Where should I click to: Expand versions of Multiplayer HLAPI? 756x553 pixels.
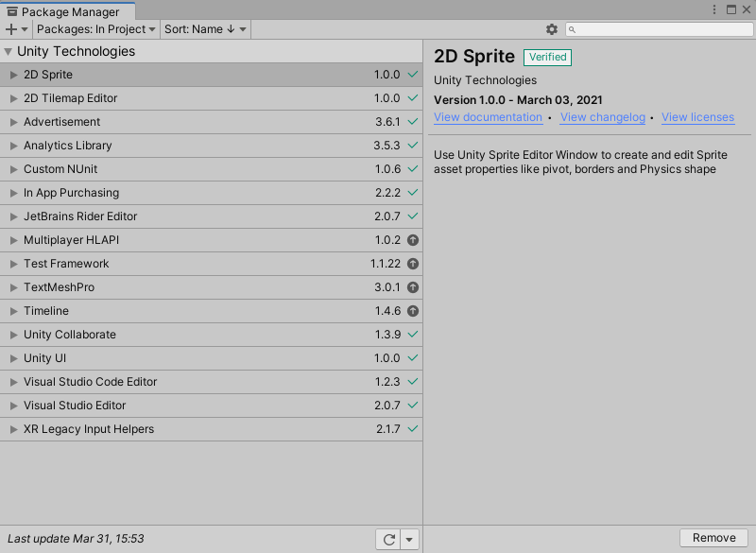[x=14, y=240]
